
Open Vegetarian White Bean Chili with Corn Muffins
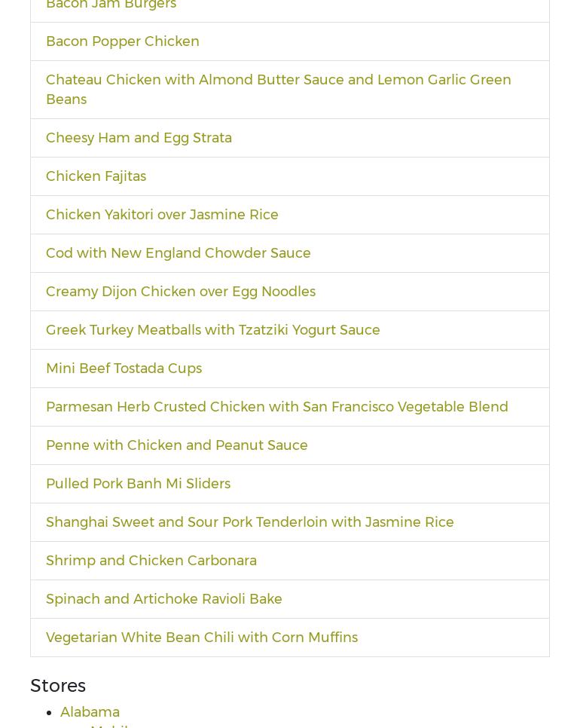[x=202, y=637]
